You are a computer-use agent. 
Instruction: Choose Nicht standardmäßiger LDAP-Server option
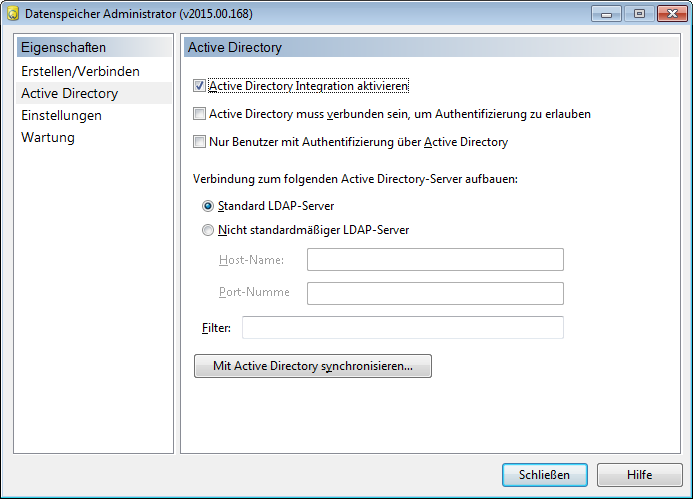click(x=208, y=230)
